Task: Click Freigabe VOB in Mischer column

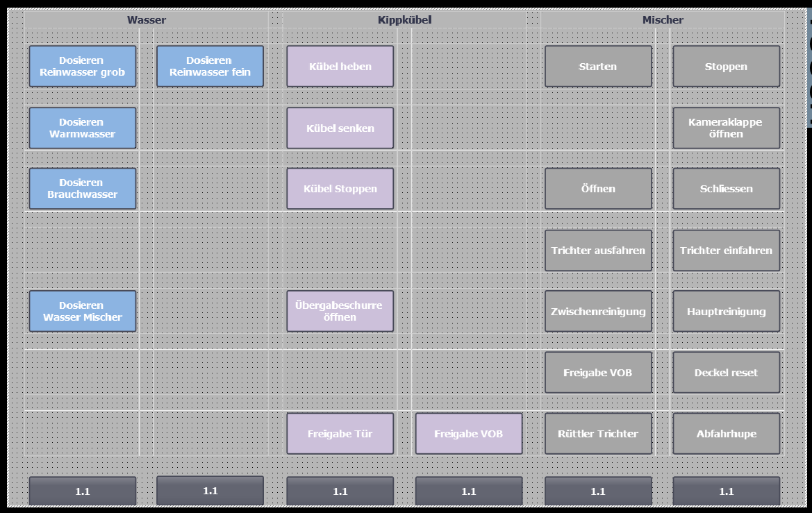Action: click(x=598, y=373)
